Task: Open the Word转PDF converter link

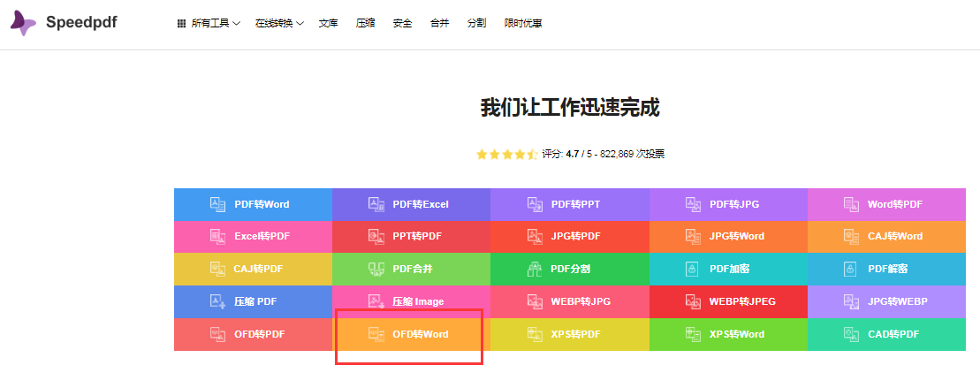Action: click(x=886, y=204)
